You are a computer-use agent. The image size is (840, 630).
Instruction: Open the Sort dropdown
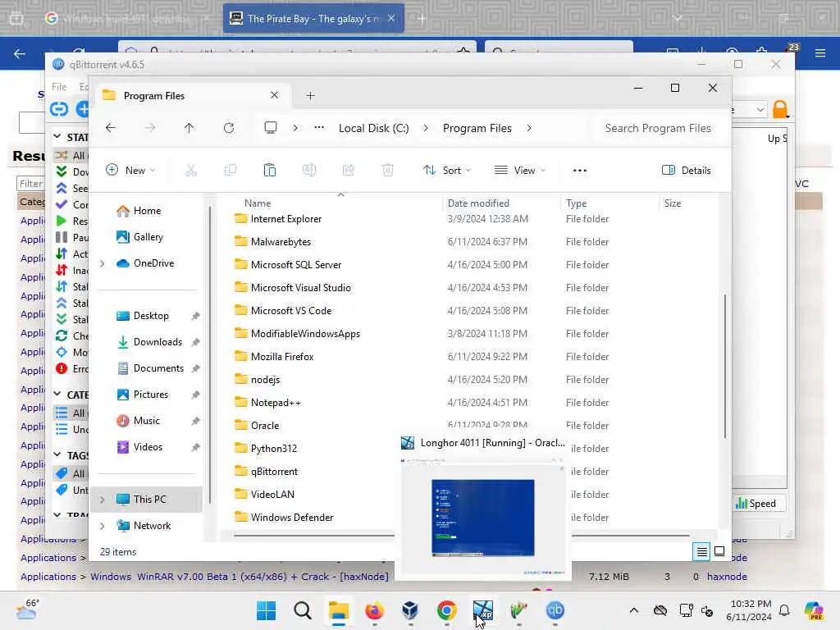447,171
